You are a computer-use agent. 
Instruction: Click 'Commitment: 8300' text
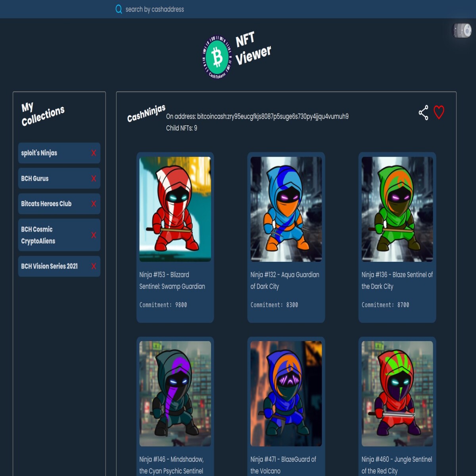click(x=274, y=305)
